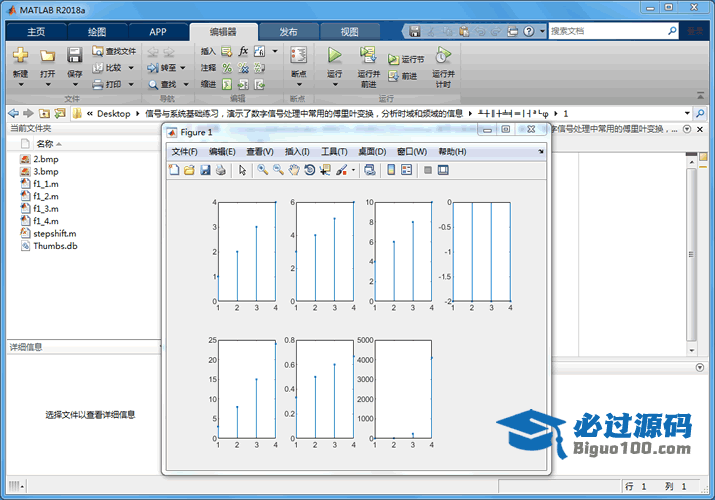
Task: Click the Print button in ribbon
Action: [x=107, y=84]
